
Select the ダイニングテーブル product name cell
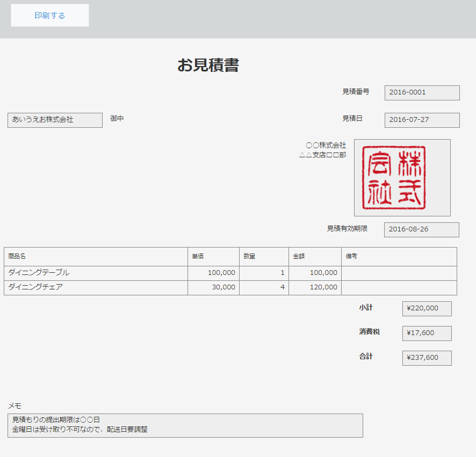[96, 273]
